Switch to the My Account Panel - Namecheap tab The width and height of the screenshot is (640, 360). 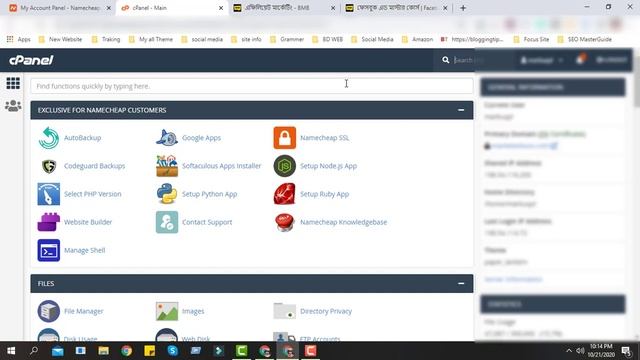click(x=60, y=8)
